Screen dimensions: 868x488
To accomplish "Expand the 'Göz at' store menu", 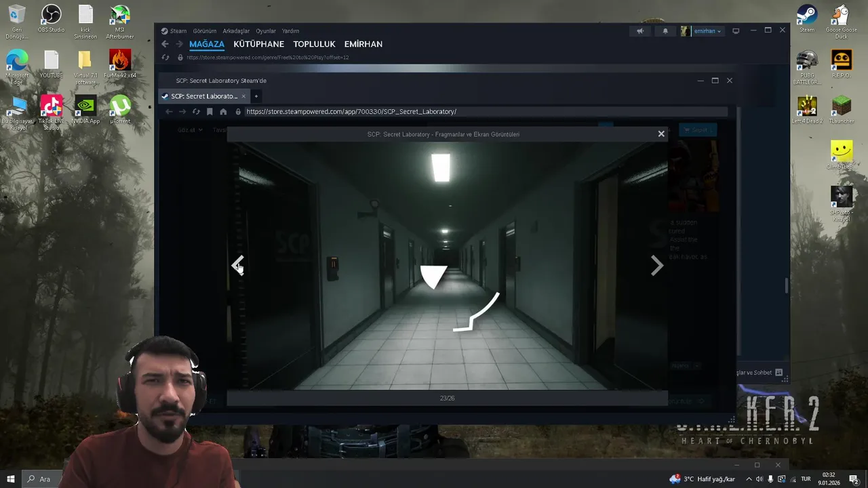I will [x=190, y=129].
